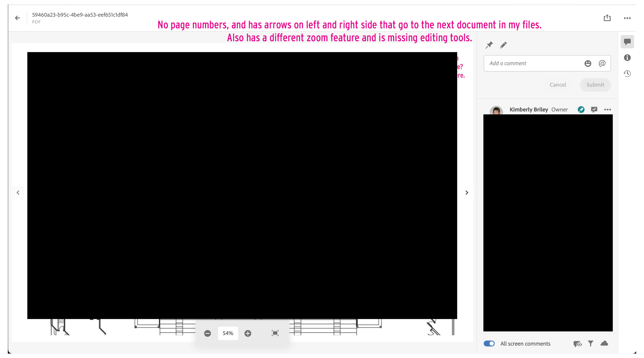Select the pin comment tool
644x358 pixels.
tap(489, 45)
